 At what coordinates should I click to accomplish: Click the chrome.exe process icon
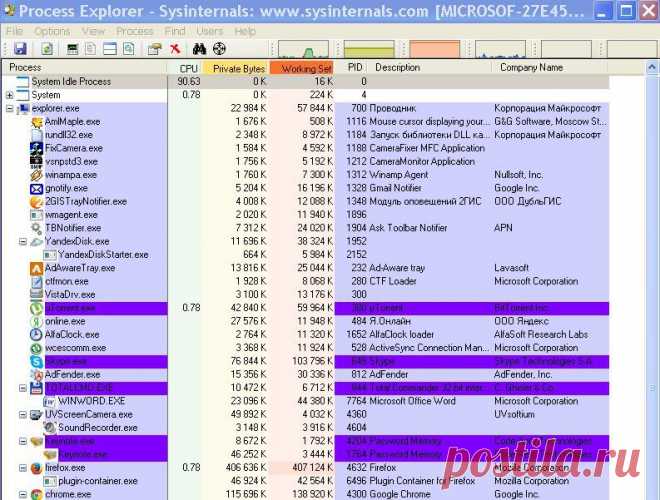click(x=36, y=495)
